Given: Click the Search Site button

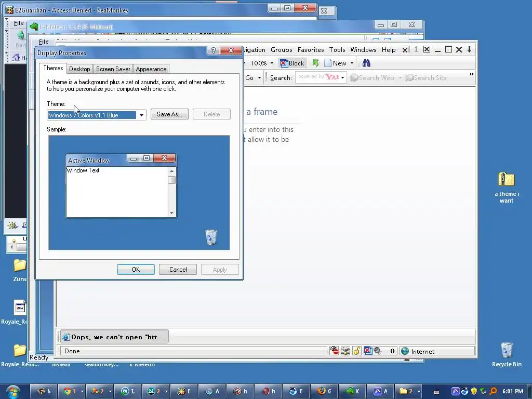Looking at the screenshot, I should [426, 78].
